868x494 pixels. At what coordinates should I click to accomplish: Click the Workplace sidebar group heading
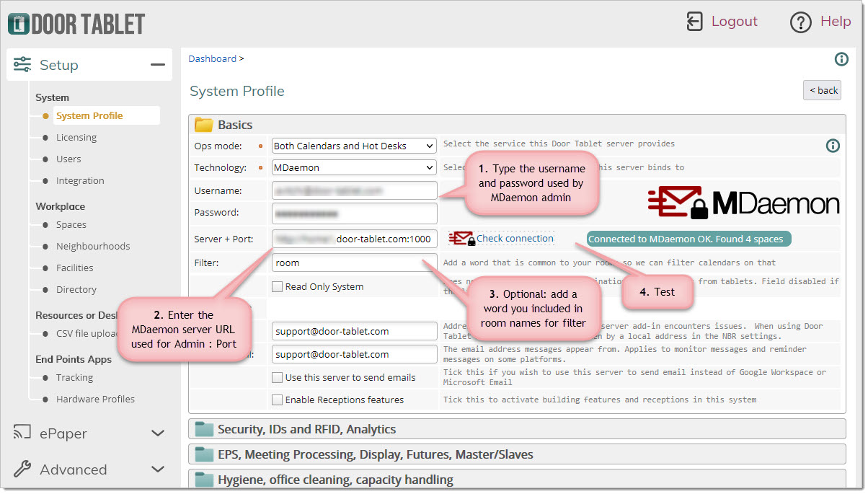point(61,206)
